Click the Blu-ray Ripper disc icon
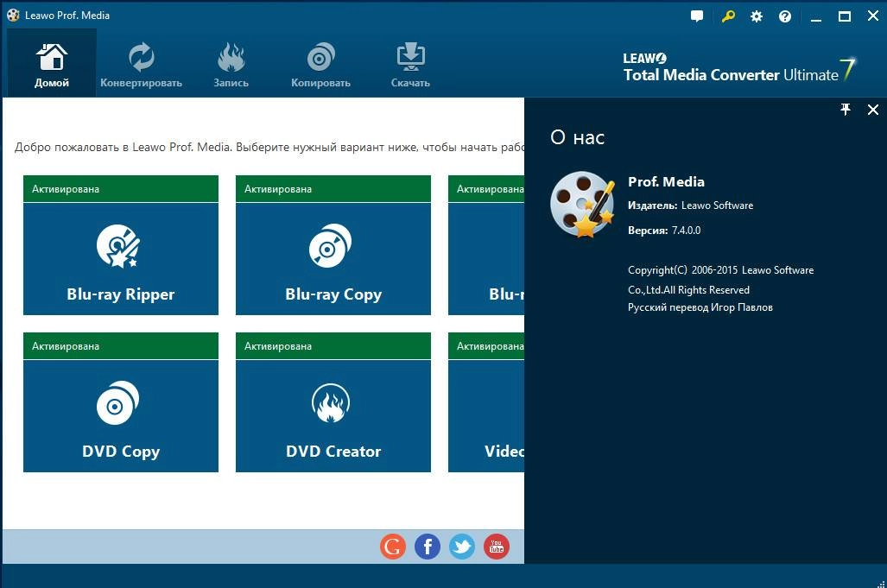The width and height of the screenshot is (887, 588). [117, 246]
